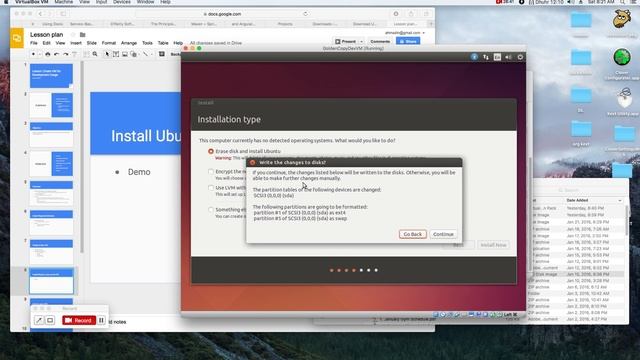Select Erase disk and install Ubuntu radio
Viewport: 640px width, 360px height.
click(x=211, y=151)
